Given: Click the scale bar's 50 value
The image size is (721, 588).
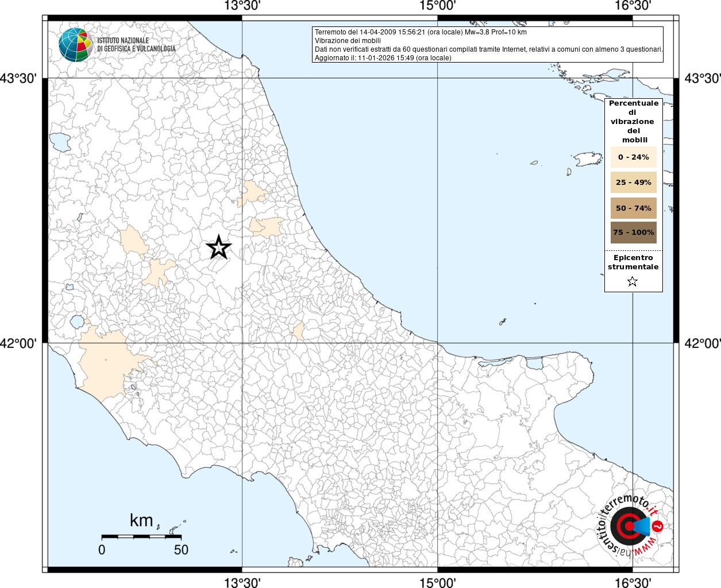Looking at the screenshot, I should 181,550.
